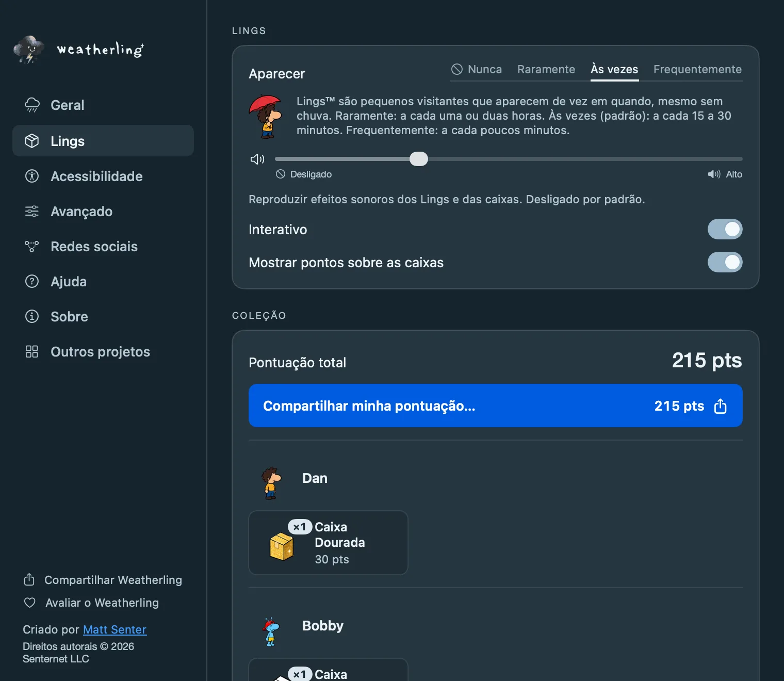Click the umbrella Ling character illustration
784x681 pixels.
[x=266, y=117]
